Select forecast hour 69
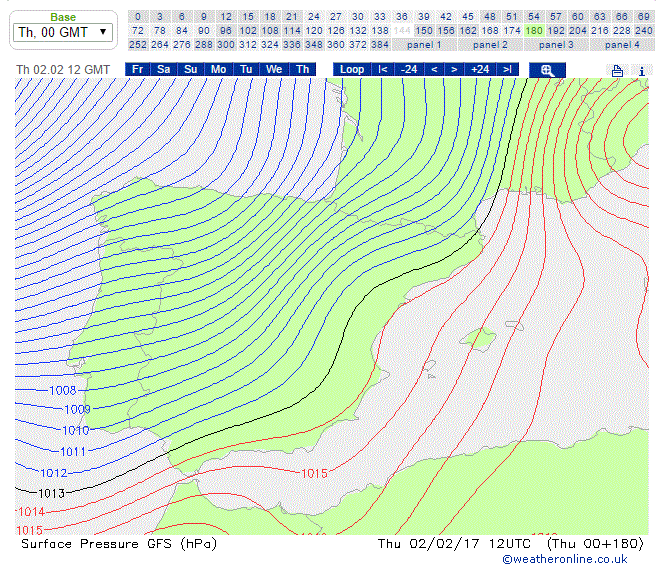The width and height of the screenshot is (667, 577). pyautogui.click(x=644, y=17)
